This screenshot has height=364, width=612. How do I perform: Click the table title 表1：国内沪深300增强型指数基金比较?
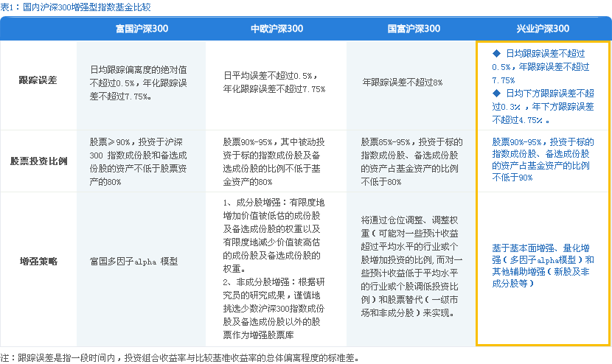click(75, 7)
